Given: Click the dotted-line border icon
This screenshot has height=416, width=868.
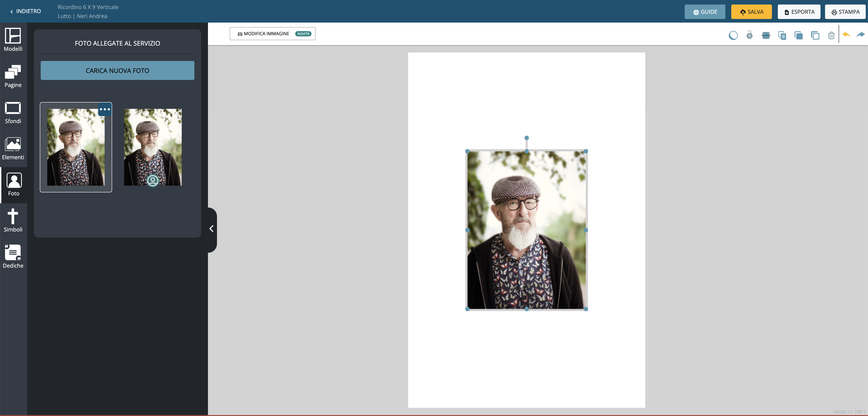Looking at the screenshot, I should tap(766, 35).
